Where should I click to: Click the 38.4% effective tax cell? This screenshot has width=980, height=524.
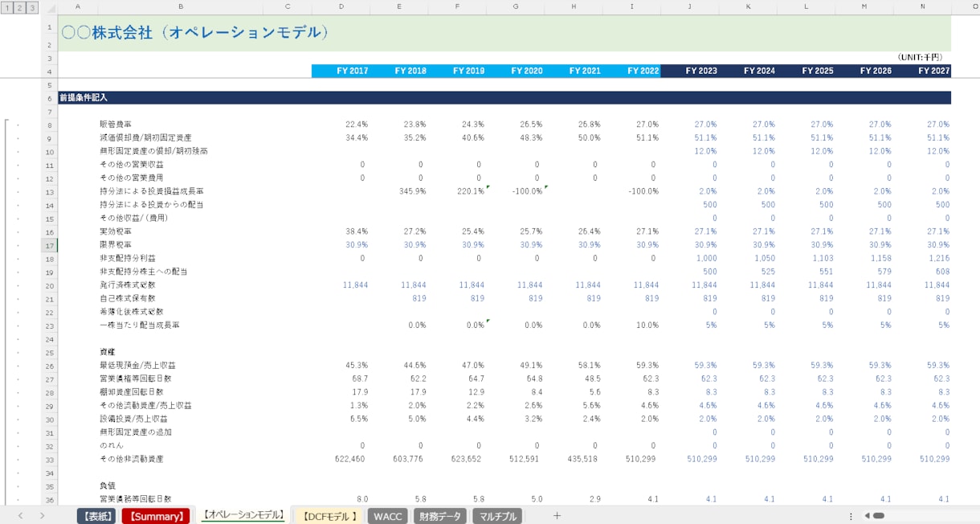(357, 231)
